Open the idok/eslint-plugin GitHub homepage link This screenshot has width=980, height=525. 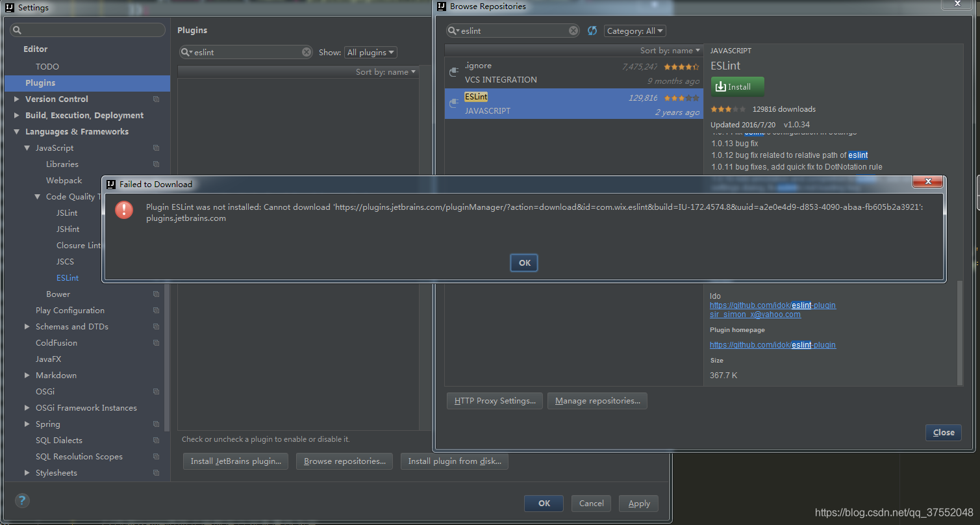click(772, 344)
